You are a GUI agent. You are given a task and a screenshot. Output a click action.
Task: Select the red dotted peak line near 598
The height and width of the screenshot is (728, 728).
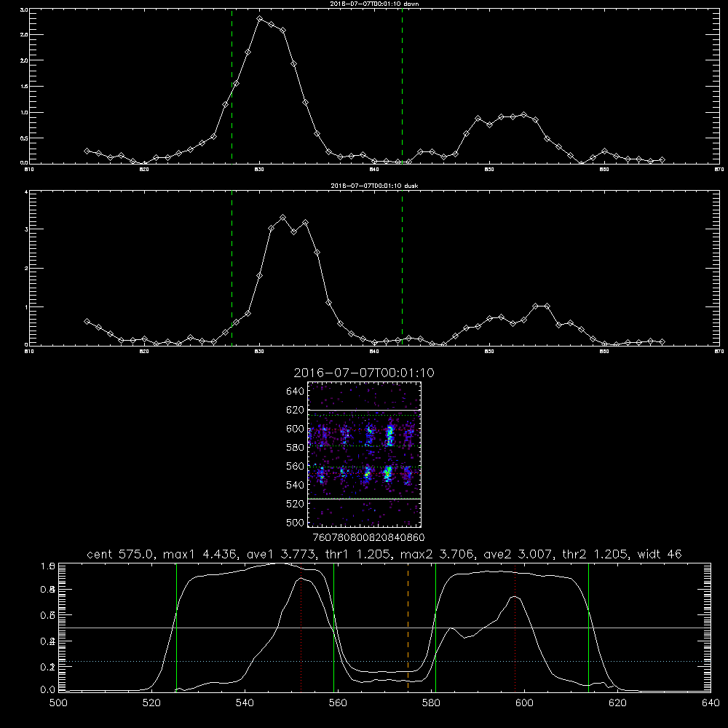515,627
